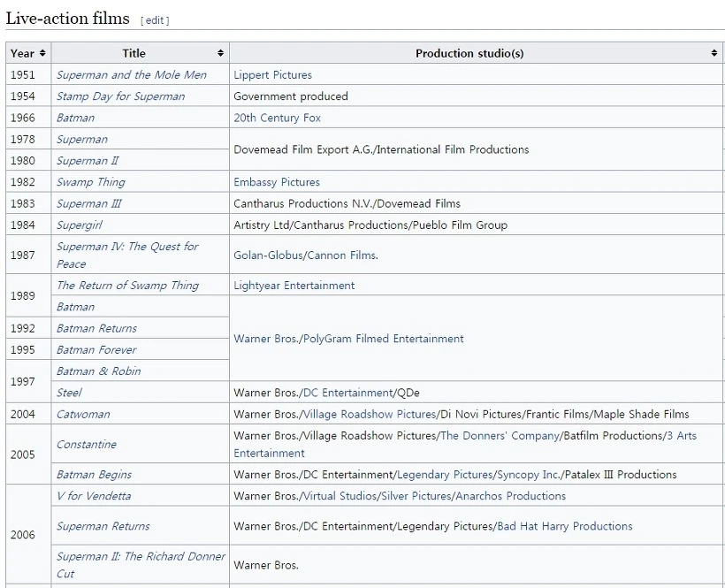
Task: Open the Superman Returns link
Action: 103,526
